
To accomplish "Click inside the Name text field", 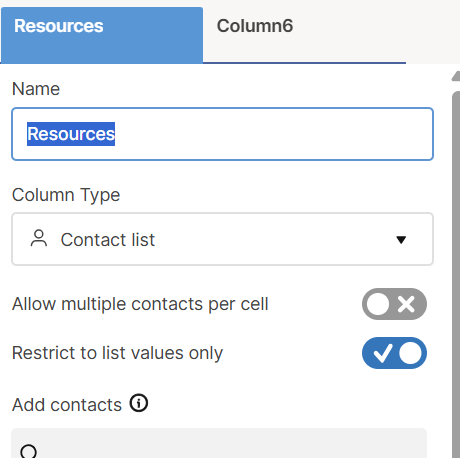I will coord(222,134).
